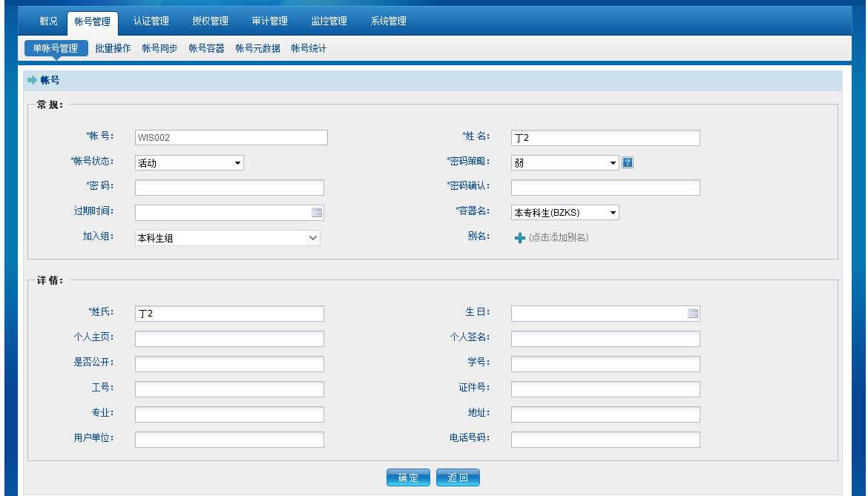Open the 帐号统计 submenu item
This screenshot has height=496, width=868.
309,49
